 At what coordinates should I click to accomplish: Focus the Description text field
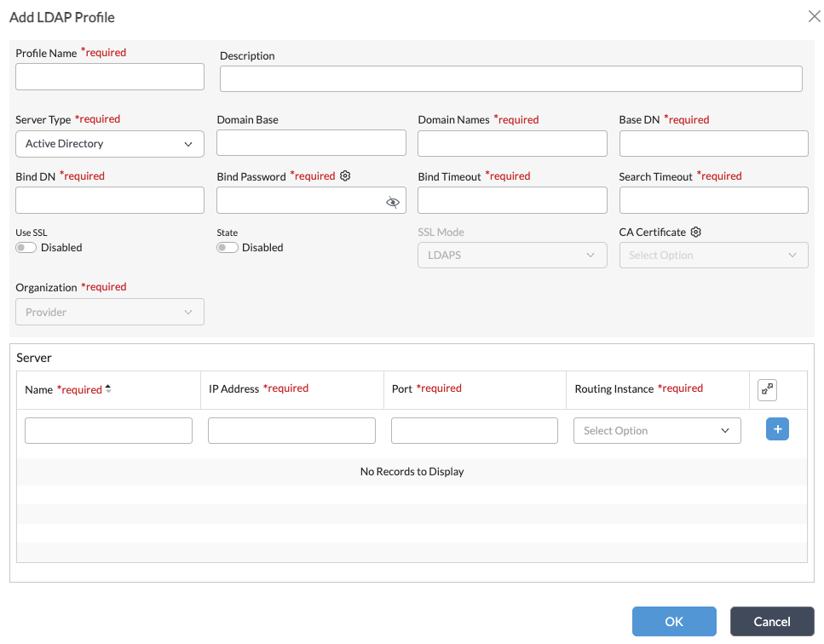(510, 79)
